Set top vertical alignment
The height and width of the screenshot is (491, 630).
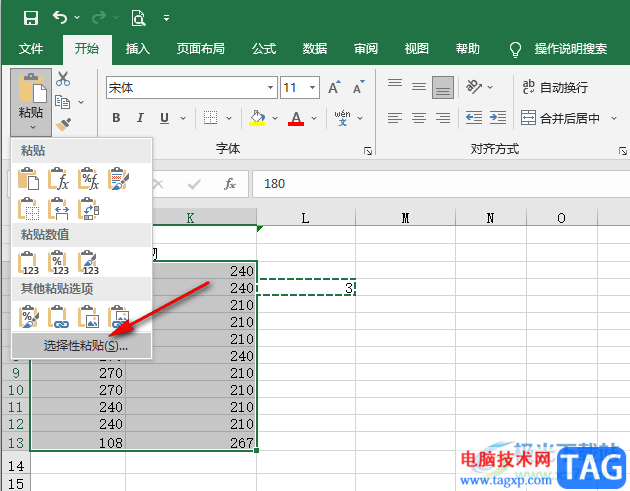[395, 83]
